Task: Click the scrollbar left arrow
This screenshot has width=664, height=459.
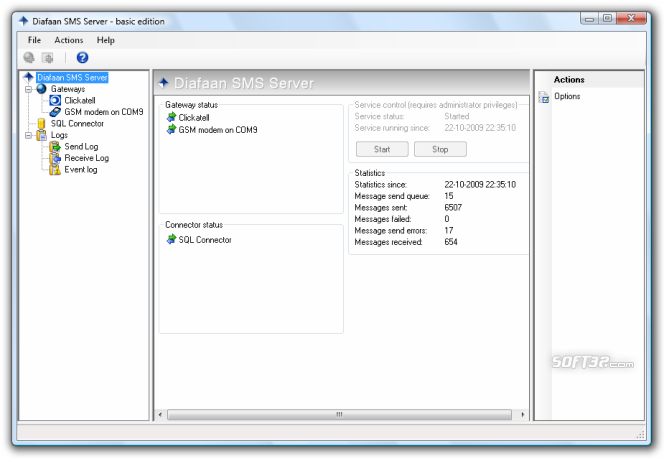Action: [160, 415]
